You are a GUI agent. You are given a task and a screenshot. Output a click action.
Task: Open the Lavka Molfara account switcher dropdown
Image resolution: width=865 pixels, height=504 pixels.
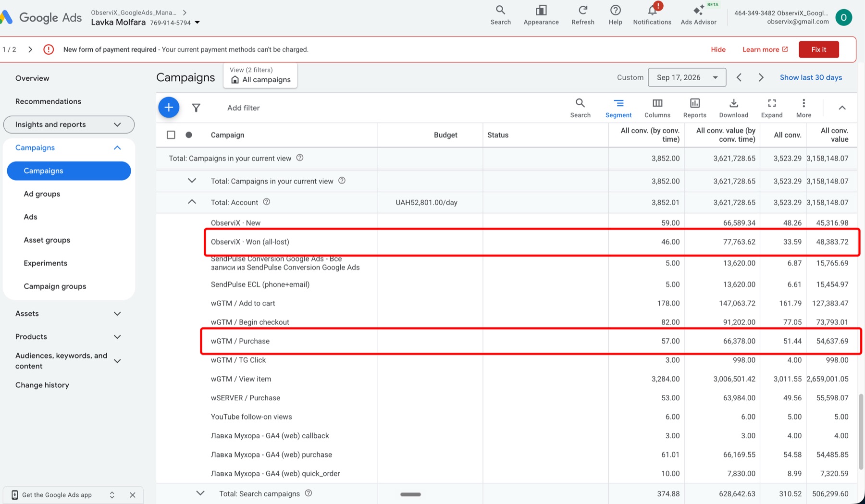point(197,23)
